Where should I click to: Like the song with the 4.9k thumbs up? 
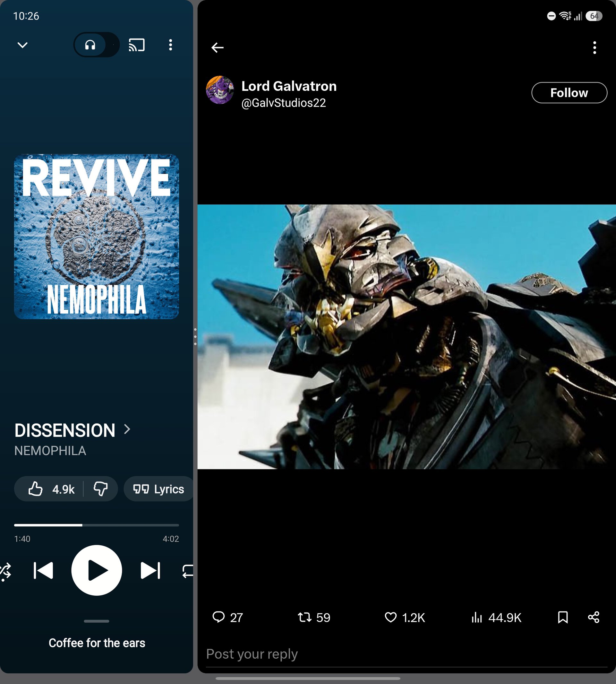[51, 489]
